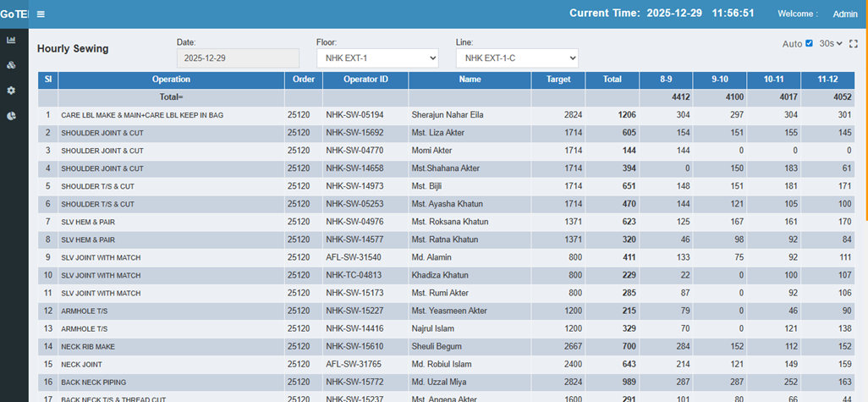Screen dimensions: 868x402
Task: Enter fullscreen mode with expand icon
Action: 853,44
